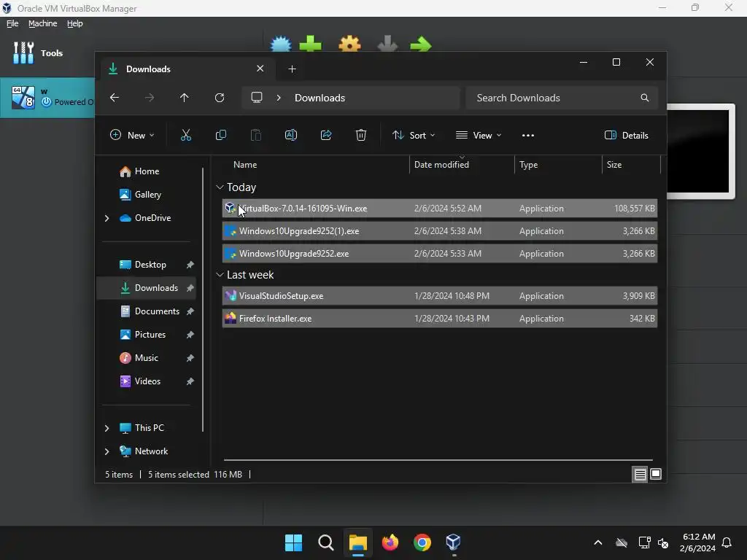Select Windows10Upgrade9252.exe file
The image size is (747, 560).
point(440,254)
